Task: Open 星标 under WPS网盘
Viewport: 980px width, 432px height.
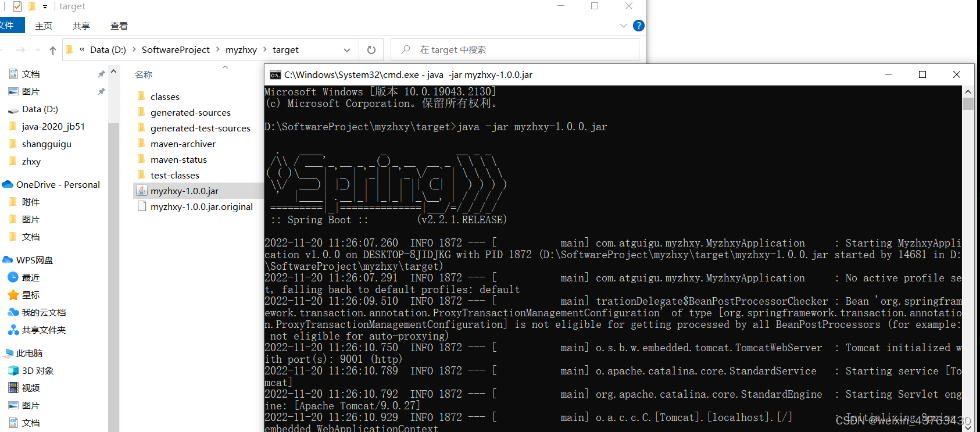Action: 31,295
